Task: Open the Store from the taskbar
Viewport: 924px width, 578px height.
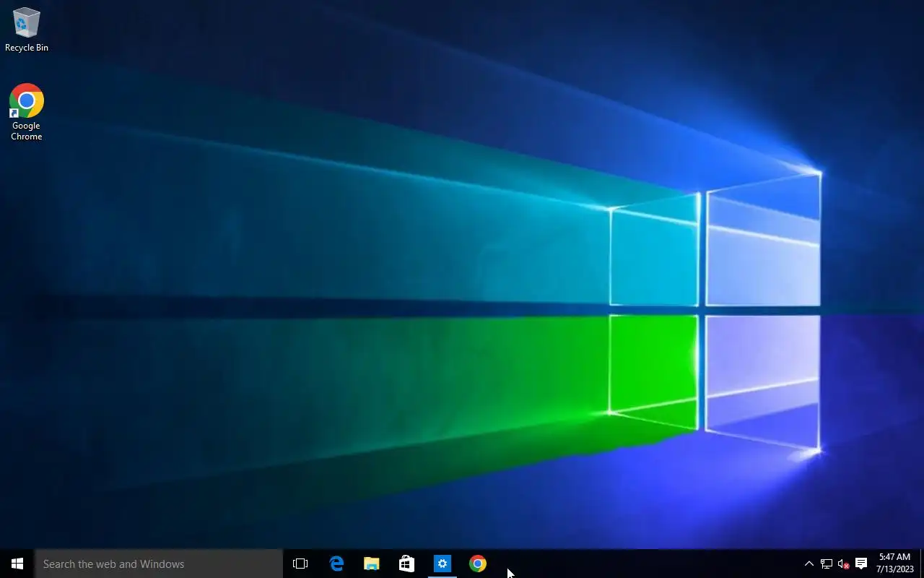Action: pos(407,564)
